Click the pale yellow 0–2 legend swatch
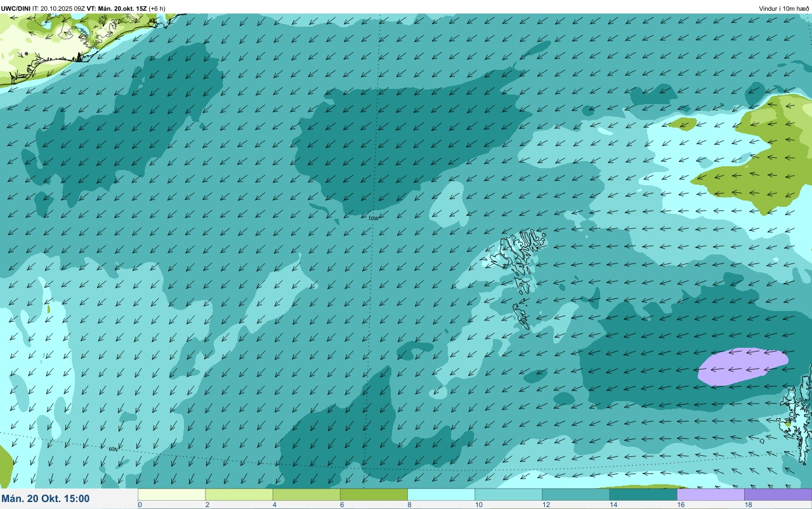The image size is (812, 509). pos(172,494)
